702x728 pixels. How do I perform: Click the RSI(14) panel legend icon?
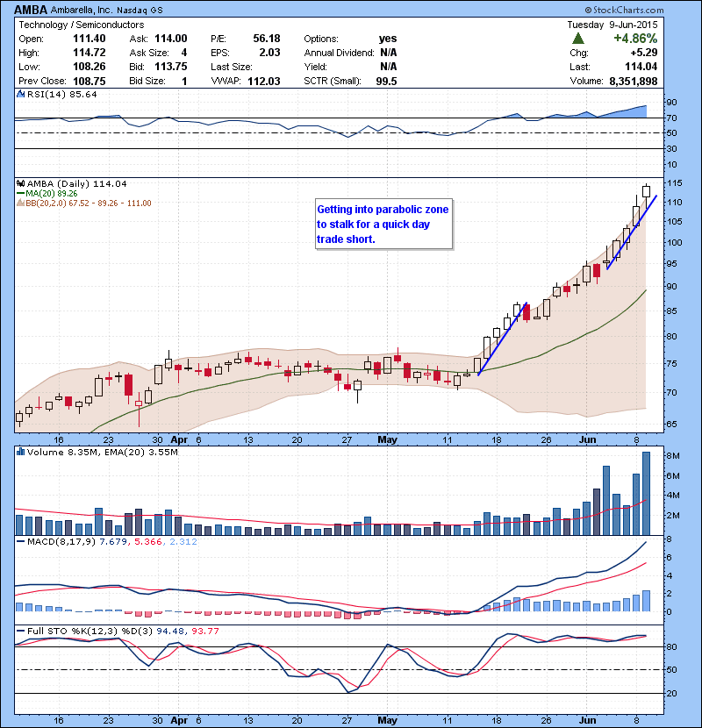click(x=20, y=94)
